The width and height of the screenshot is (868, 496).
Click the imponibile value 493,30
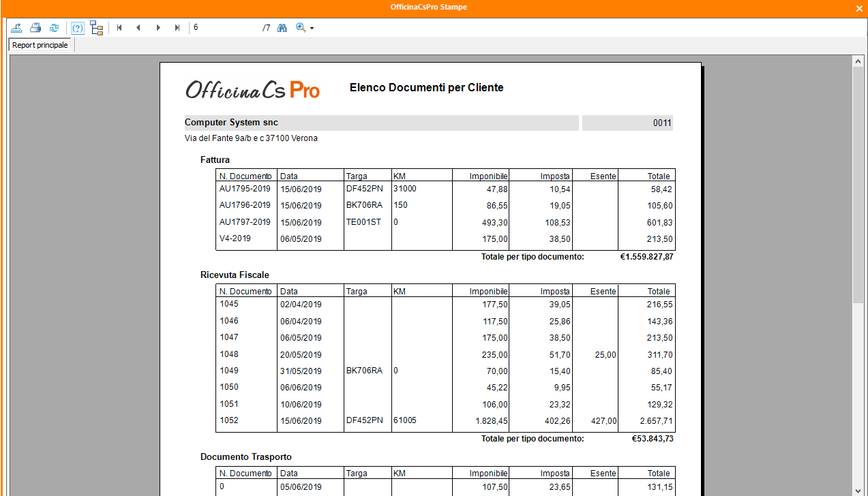pyautogui.click(x=494, y=222)
